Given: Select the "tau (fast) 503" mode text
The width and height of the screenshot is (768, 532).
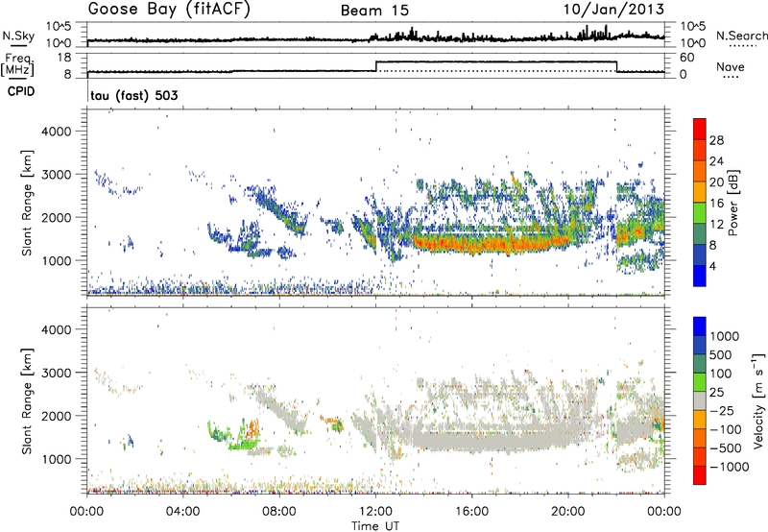Looking at the screenshot, I should (x=134, y=95).
